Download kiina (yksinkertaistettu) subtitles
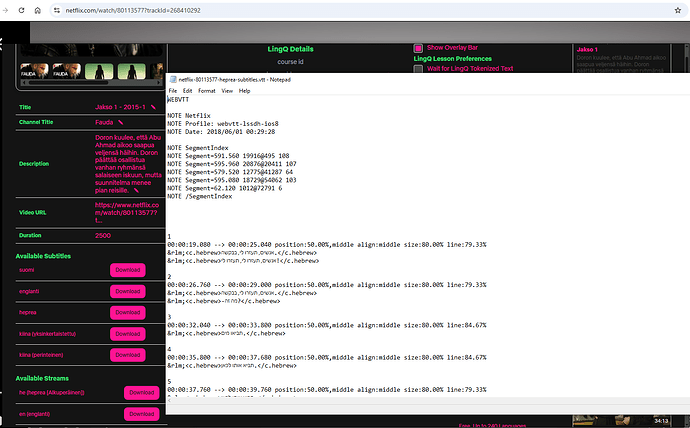The image size is (690, 428). [x=128, y=334]
